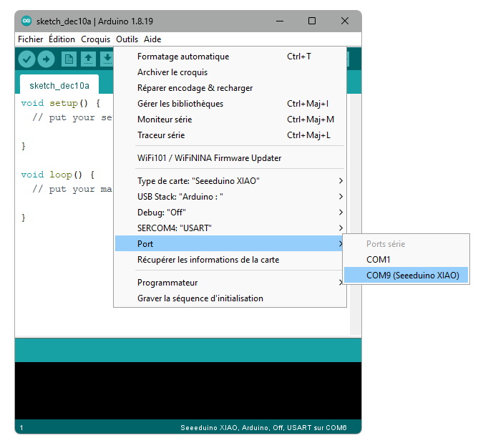Viewport: 483px width, 448px height.
Task: Click the Open sketch up-arrow icon
Action: click(88, 59)
